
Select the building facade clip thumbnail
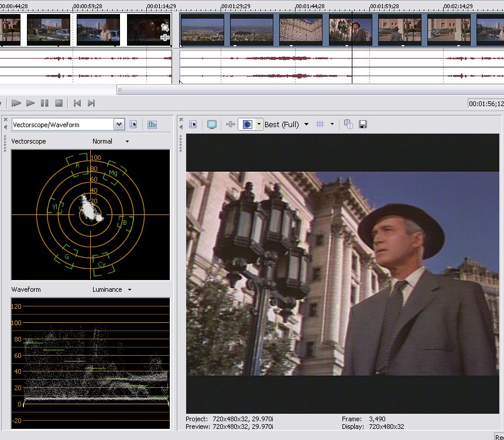pos(300,29)
